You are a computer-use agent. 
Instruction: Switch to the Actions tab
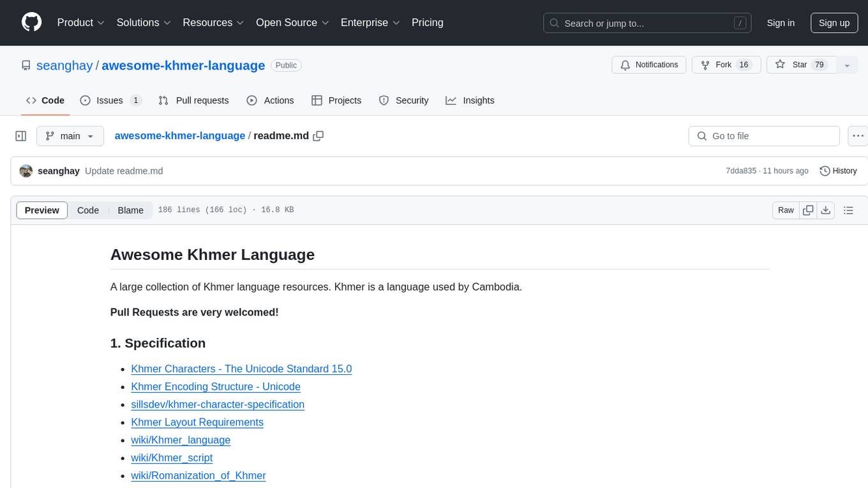coord(270,100)
